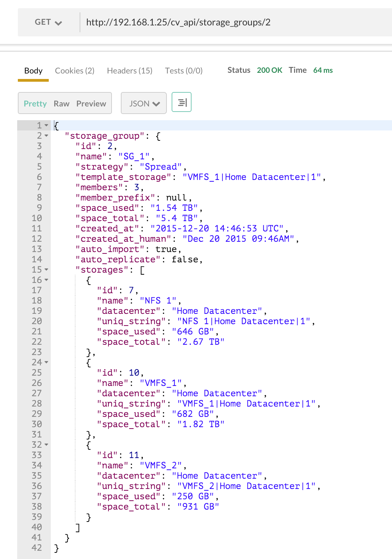
Task: Click the 200 OK status text
Action: pos(269,70)
